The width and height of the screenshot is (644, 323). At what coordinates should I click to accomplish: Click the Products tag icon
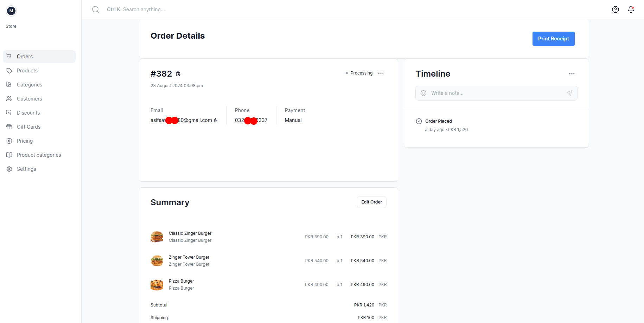pyautogui.click(x=9, y=71)
